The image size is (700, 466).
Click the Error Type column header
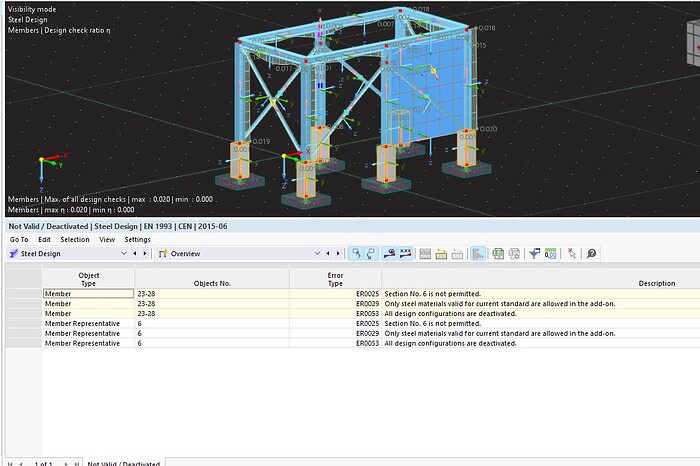tap(335, 279)
